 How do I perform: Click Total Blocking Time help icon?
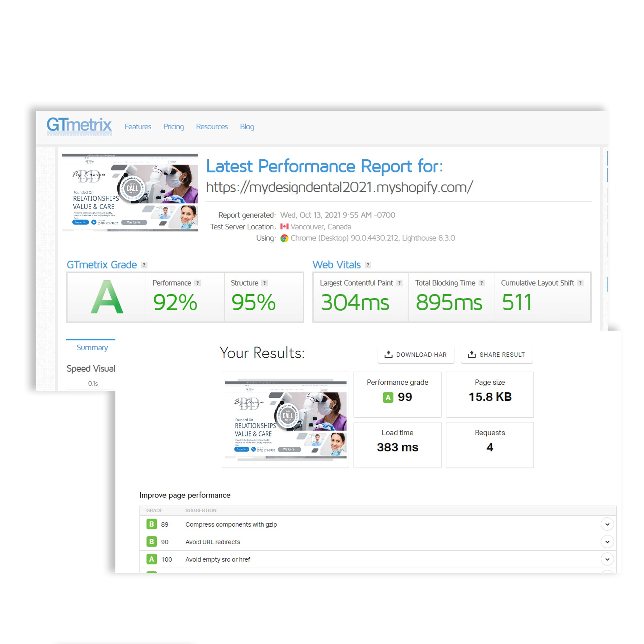tap(482, 283)
